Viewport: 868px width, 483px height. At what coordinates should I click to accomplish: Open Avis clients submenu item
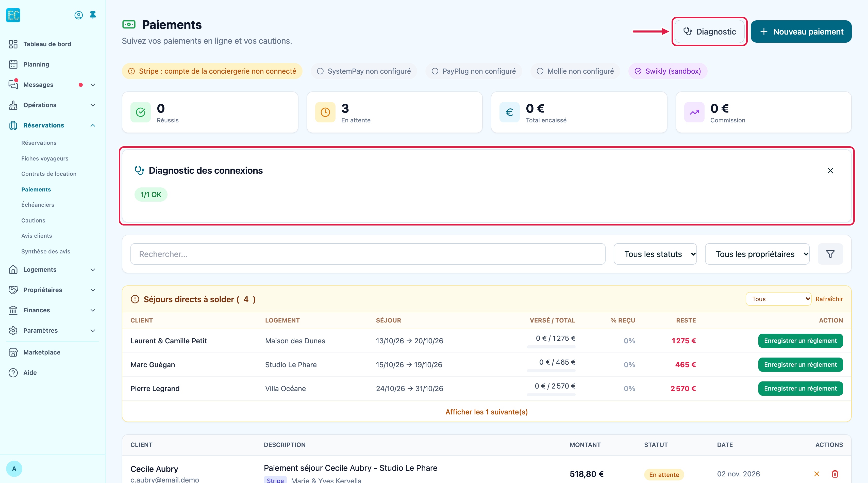pos(37,236)
